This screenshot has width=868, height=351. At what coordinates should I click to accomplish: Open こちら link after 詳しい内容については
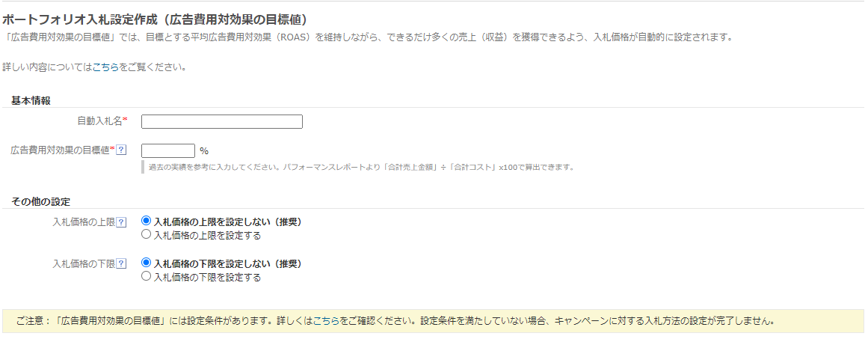point(105,67)
